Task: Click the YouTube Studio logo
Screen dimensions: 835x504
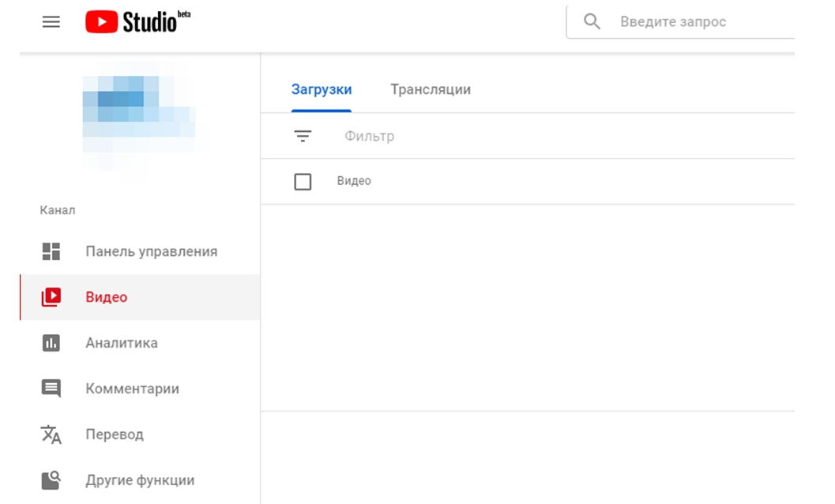Action: (138, 22)
